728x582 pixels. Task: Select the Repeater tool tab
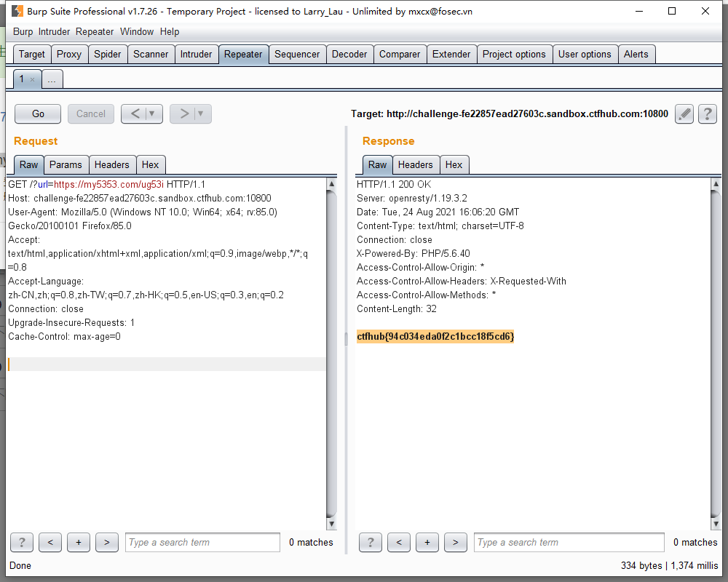[243, 55]
